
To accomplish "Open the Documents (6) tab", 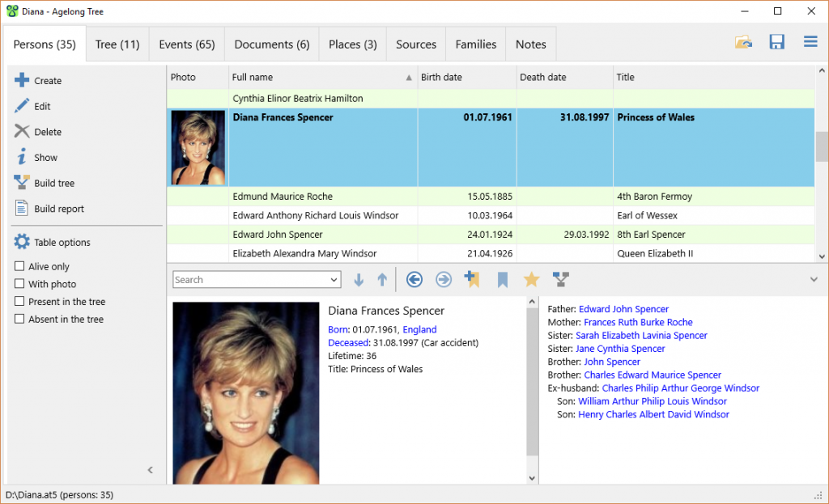I will 272,44.
